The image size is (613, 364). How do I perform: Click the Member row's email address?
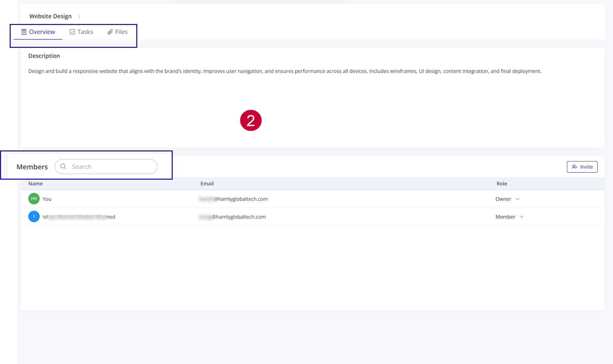(x=232, y=217)
